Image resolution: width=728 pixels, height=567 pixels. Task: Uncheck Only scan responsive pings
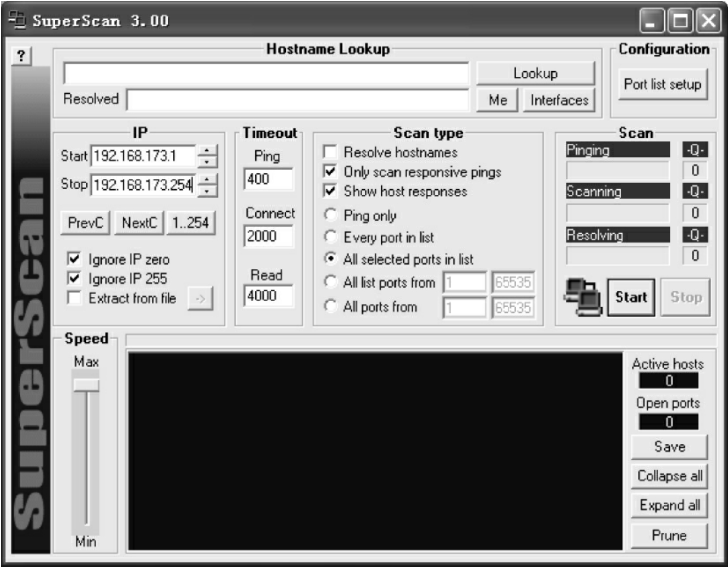pyautogui.click(x=330, y=171)
